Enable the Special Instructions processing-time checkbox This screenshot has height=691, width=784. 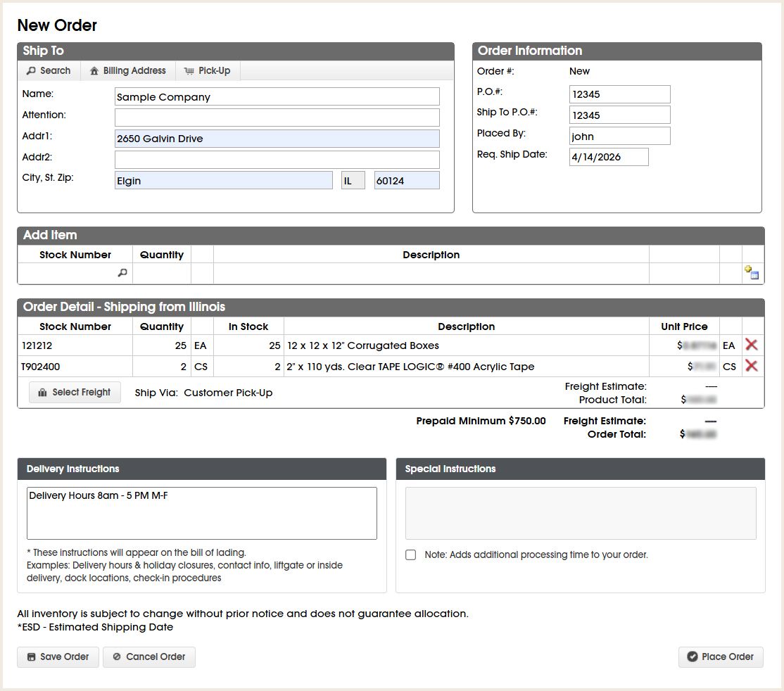[x=410, y=554]
